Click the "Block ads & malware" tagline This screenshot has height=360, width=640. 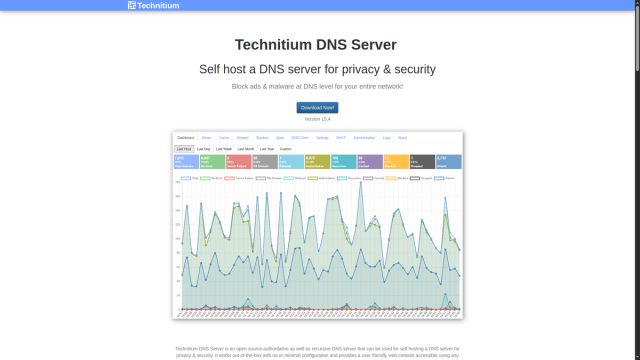click(x=317, y=87)
